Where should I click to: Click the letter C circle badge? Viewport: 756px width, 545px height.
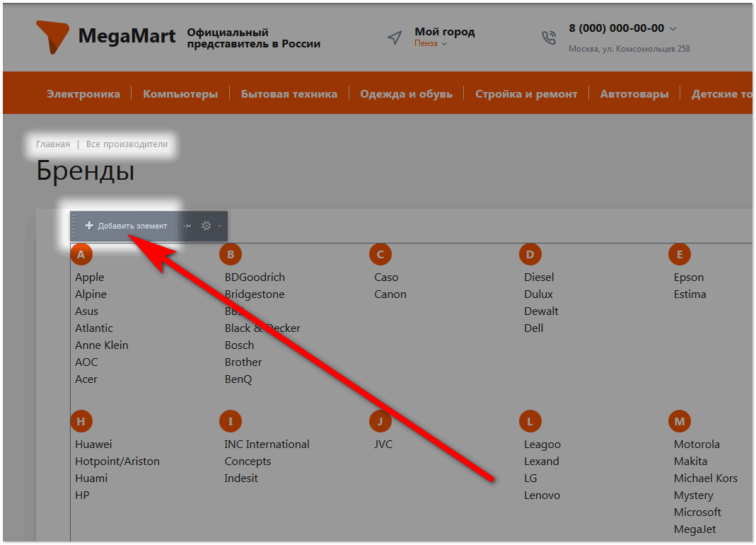pyautogui.click(x=380, y=254)
